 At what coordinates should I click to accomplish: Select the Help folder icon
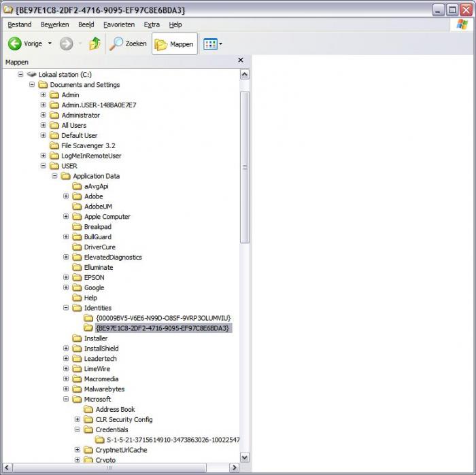point(77,298)
